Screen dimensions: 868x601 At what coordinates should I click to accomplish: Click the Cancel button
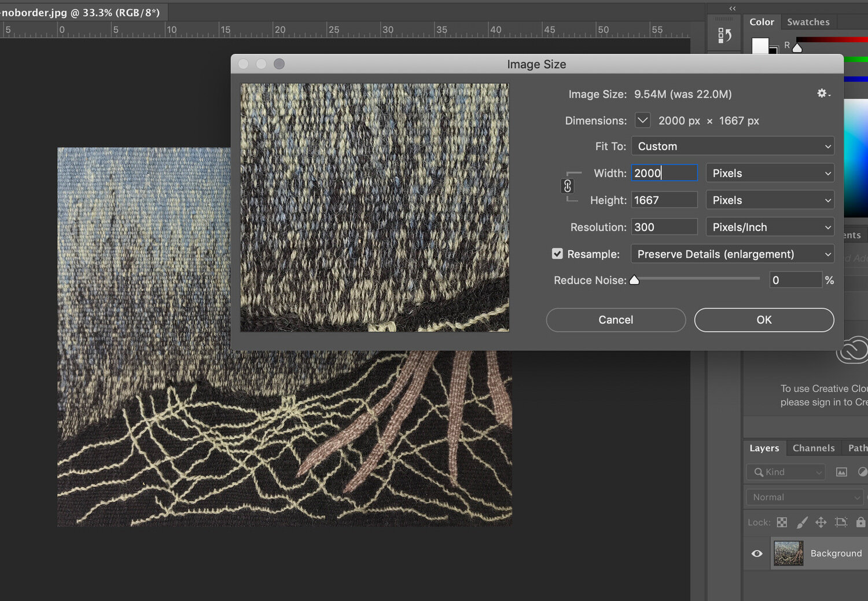click(615, 320)
